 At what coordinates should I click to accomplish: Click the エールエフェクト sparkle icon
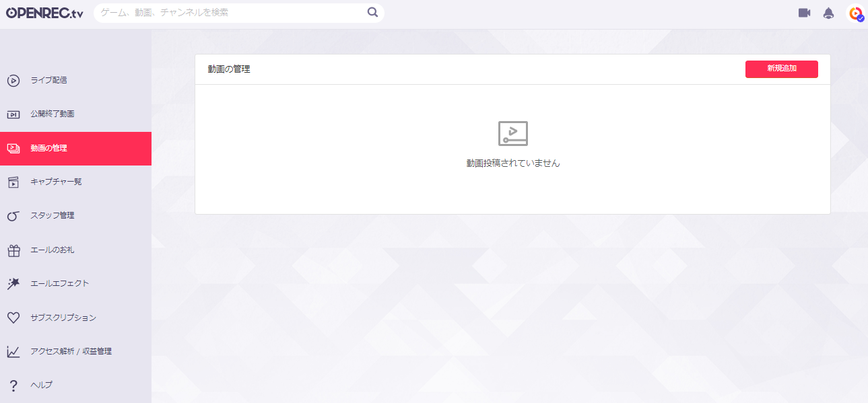[x=13, y=283]
